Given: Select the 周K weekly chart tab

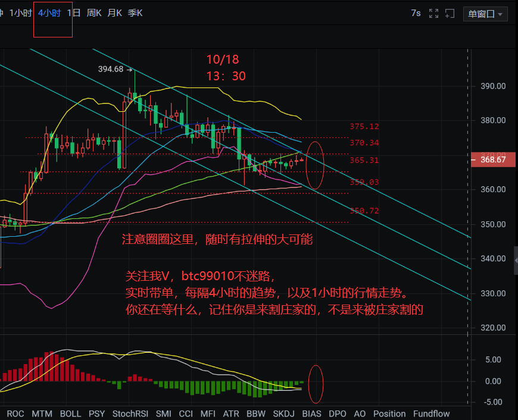Looking at the screenshot, I should tap(94, 12).
